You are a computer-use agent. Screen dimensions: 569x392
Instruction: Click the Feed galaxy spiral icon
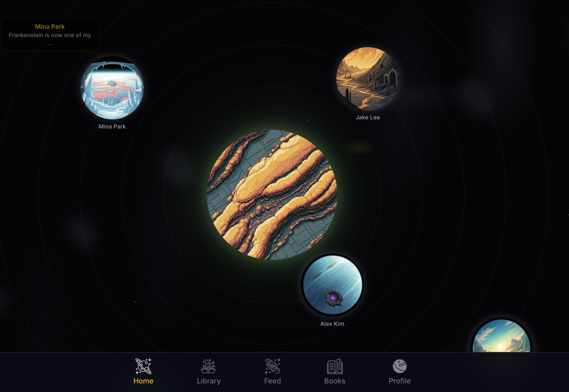click(x=272, y=366)
